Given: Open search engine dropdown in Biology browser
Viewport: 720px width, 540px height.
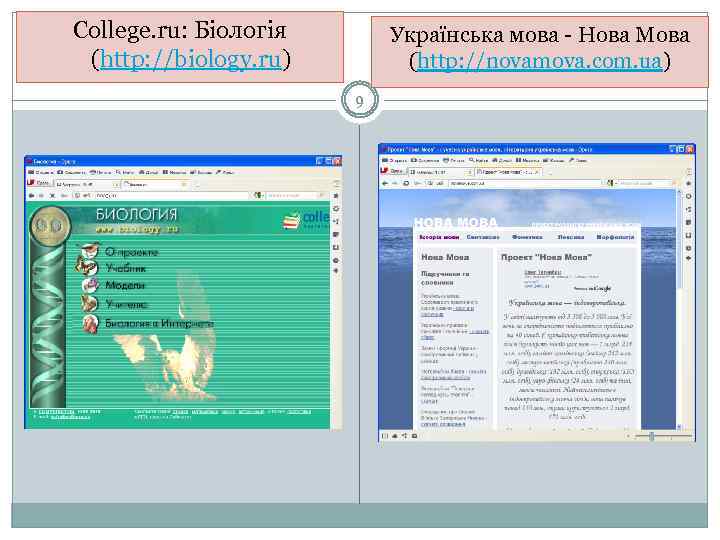Looking at the screenshot, I should point(259,196).
